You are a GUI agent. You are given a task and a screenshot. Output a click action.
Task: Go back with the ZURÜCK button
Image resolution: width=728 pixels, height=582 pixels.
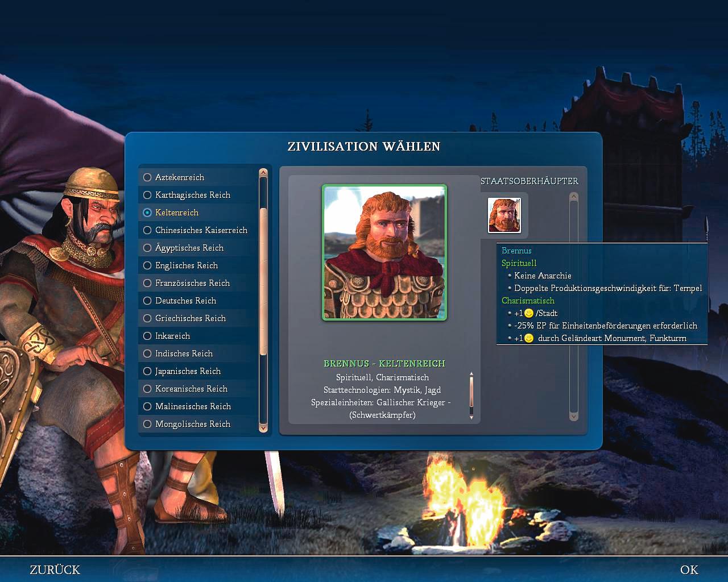pos(55,569)
